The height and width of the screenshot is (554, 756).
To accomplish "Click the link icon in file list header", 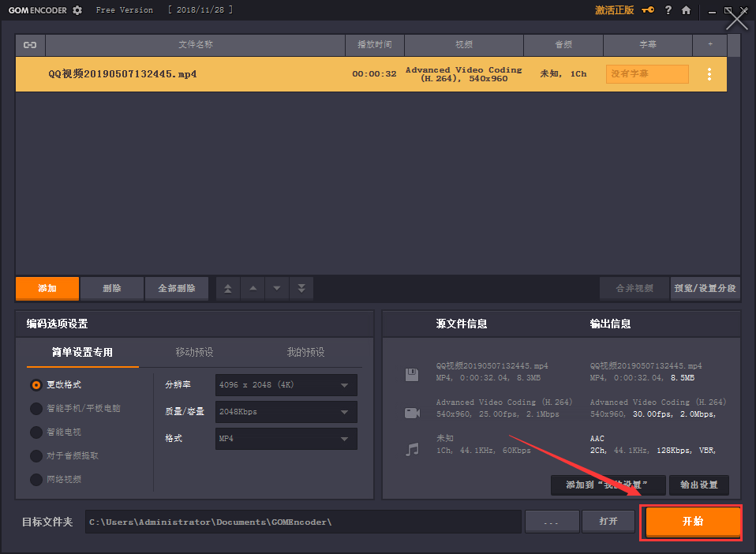I will pyautogui.click(x=30, y=45).
